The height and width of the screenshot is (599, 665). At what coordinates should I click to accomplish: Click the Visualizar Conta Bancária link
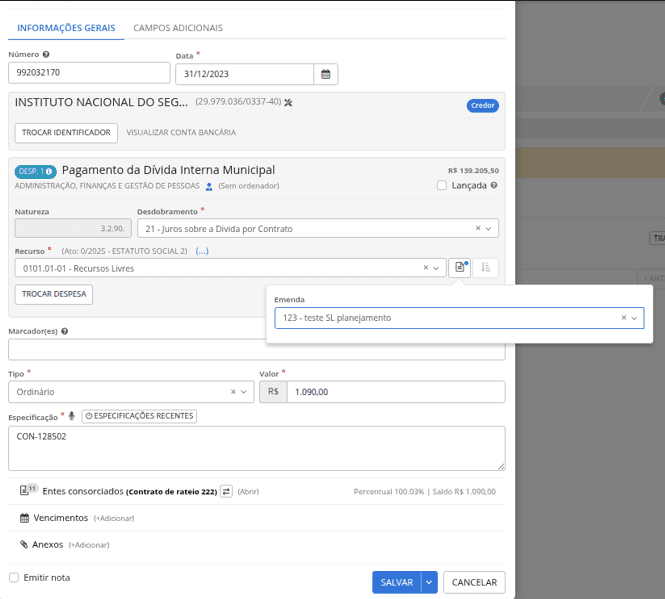pyautogui.click(x=181, y=132)
